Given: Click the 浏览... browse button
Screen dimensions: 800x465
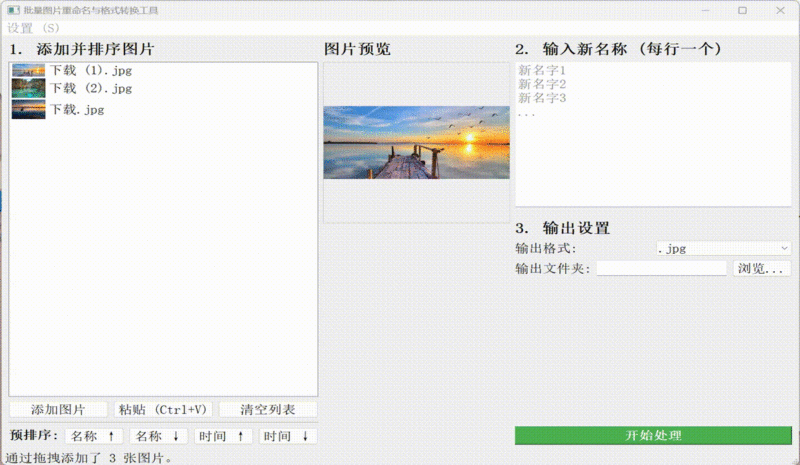Looking at the screenshot, I should pos(763,268).
